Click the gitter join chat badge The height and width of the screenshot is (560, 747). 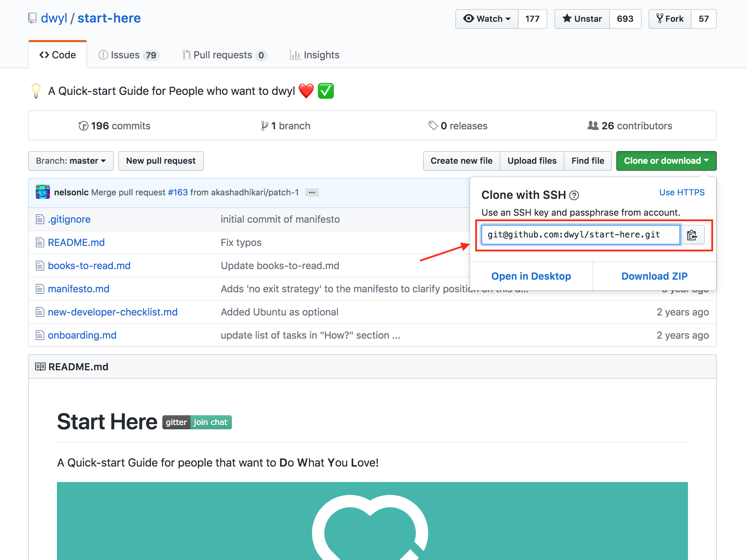[x=197, y=422]
